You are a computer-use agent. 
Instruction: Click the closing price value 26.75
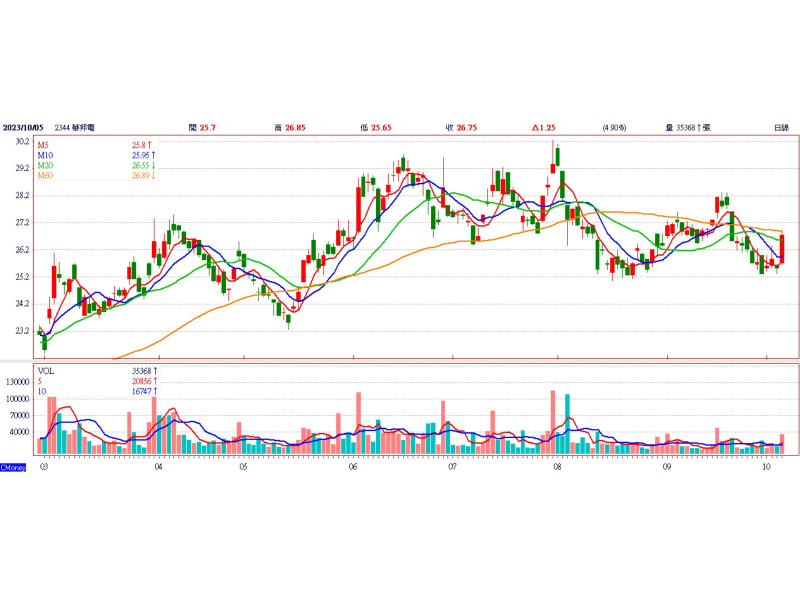(466, 128)
